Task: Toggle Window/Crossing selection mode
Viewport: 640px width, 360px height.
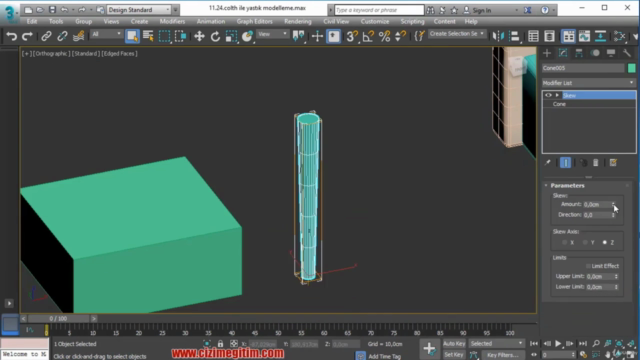Action: 180,36
